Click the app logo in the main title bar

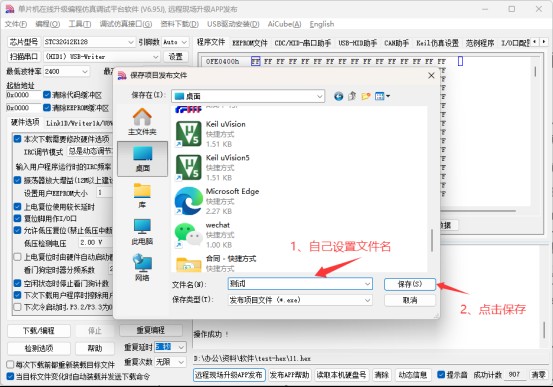(x=10, y=9)
